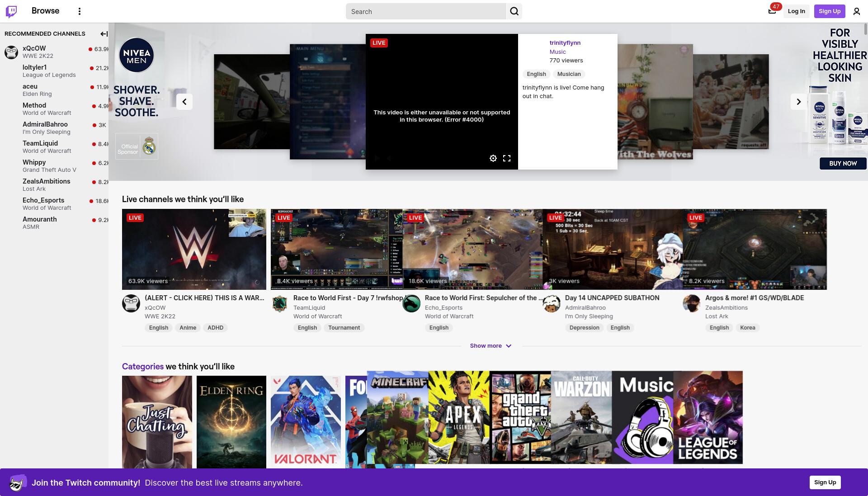Click xQcOW avatar in sidebar
The width and height of the screenshot is (868, 496).
click(11, 52)
